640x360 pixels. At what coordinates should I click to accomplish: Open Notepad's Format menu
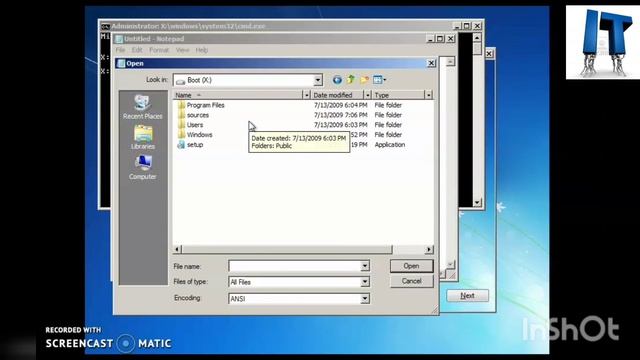click(x=159, y=50)
